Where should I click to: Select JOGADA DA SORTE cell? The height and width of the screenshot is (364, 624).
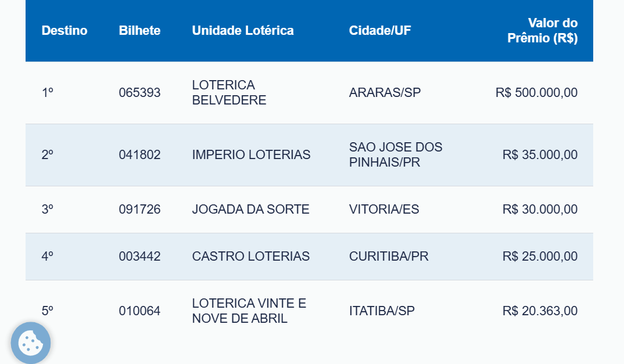[x=251, y=209]
